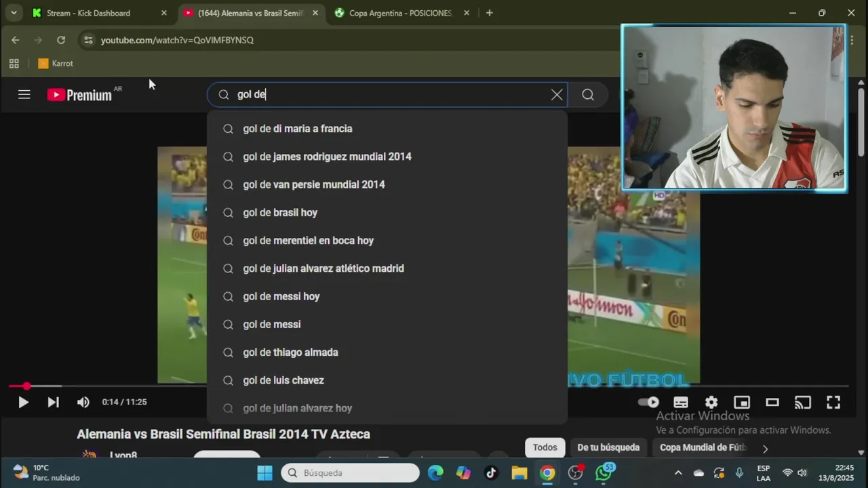Open the Karrot bookmark
The width and height of the screenshot is (868, 488).
pyautogui.click(x=56, y=64)
